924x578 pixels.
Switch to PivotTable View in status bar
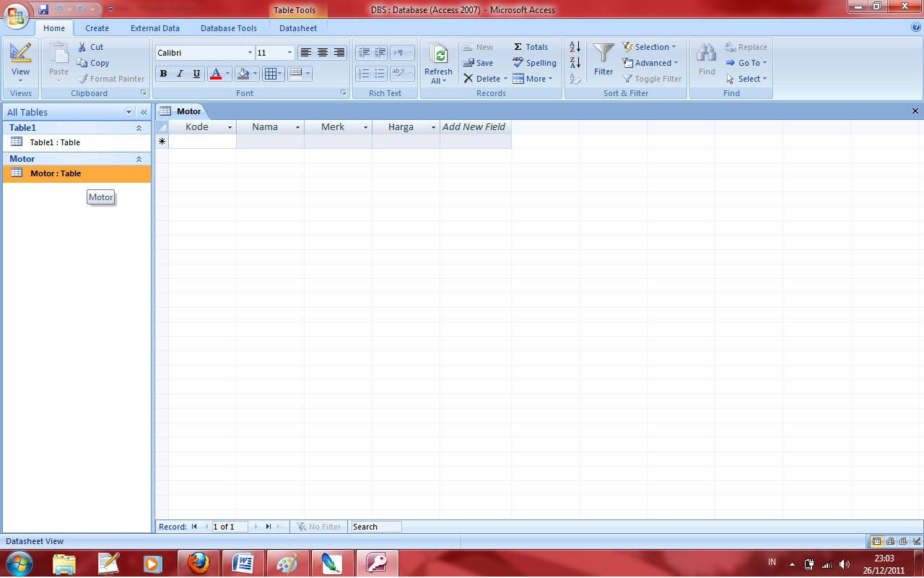890,541
